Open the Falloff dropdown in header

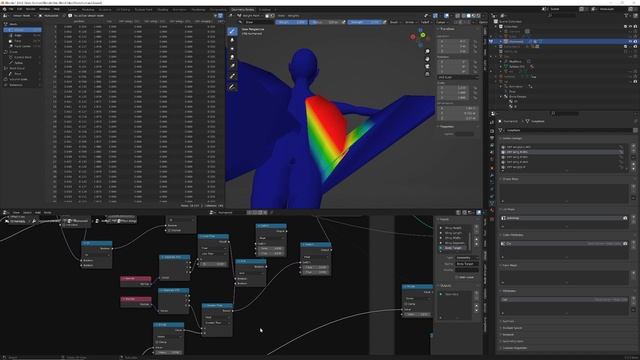click(x=426, y=22)
